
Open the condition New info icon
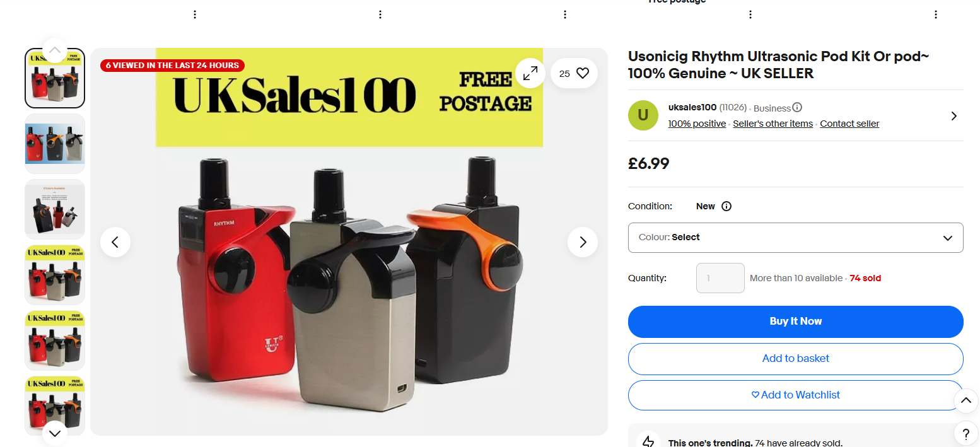(x=726, y=206)
